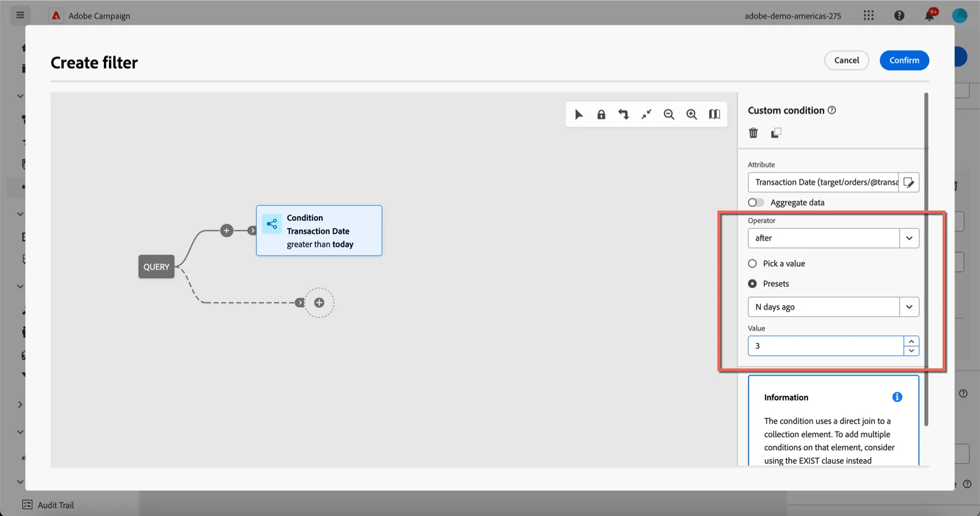Select the pointer selection mode tool

click(x=578, y=115)
